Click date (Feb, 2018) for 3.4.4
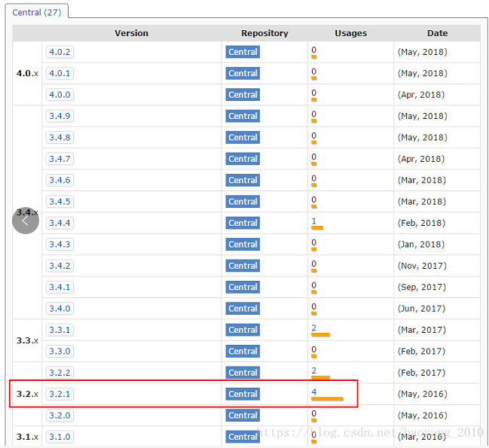The image size is (489, 448). (x=421, y=223)
